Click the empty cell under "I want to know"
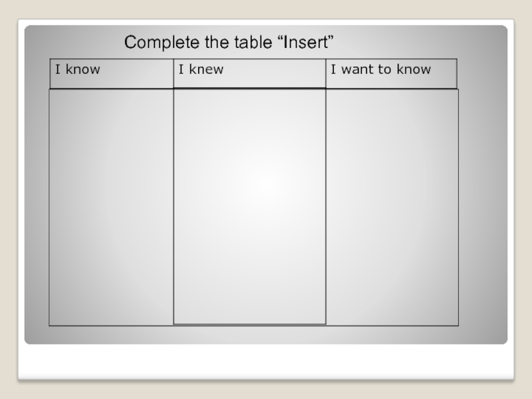 coord(392,206)
